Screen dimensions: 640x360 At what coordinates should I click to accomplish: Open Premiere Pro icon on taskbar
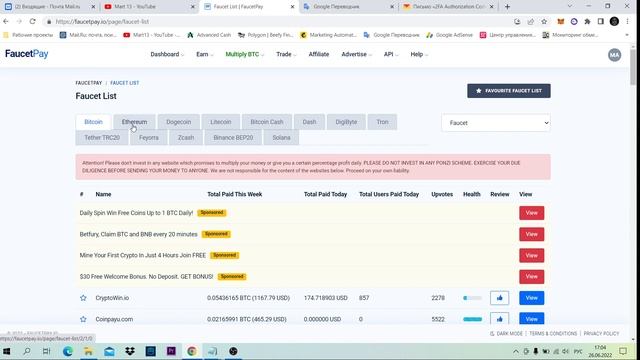pyautogui.click(x=171, y=351)
